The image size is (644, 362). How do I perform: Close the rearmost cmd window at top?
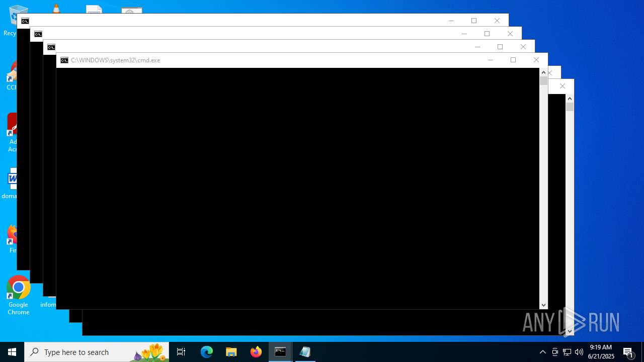(497, 21)
